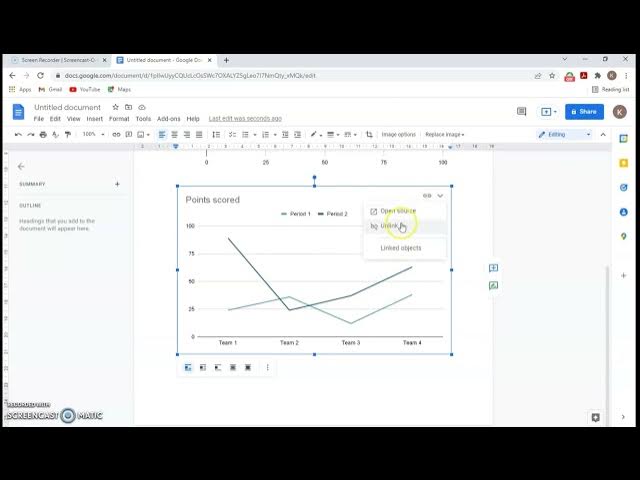Click the Docs home icon
This screenshot has height=480, width=640.
pos(18,111)
